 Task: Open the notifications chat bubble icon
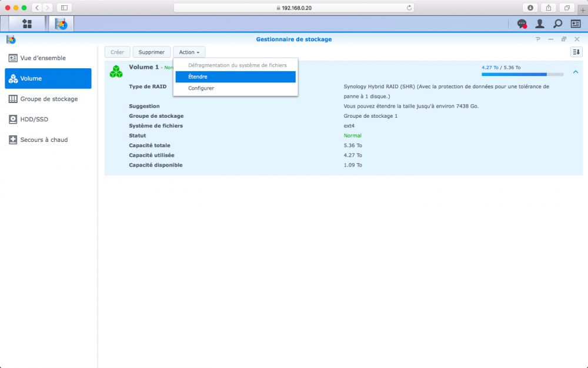(522, 24)
